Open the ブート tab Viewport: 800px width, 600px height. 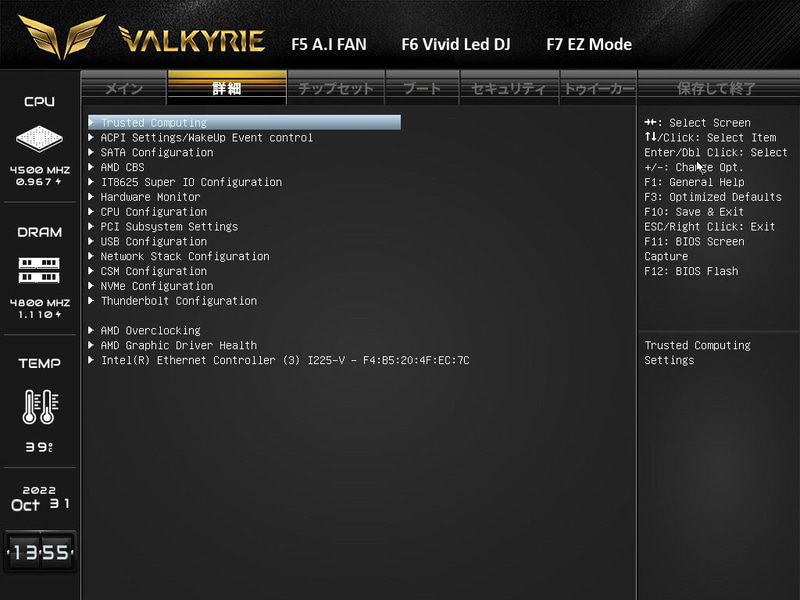pyautogui.click(x=422, y=88)
